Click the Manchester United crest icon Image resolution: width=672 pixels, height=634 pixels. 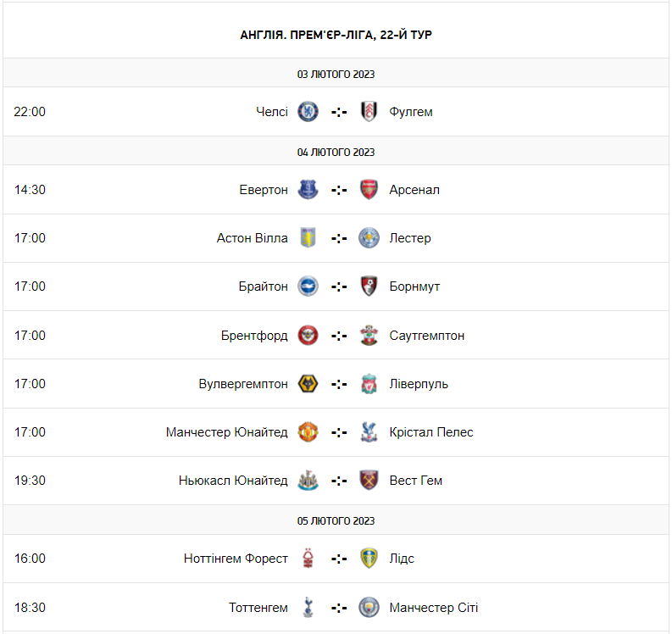(x=308, y=432)
